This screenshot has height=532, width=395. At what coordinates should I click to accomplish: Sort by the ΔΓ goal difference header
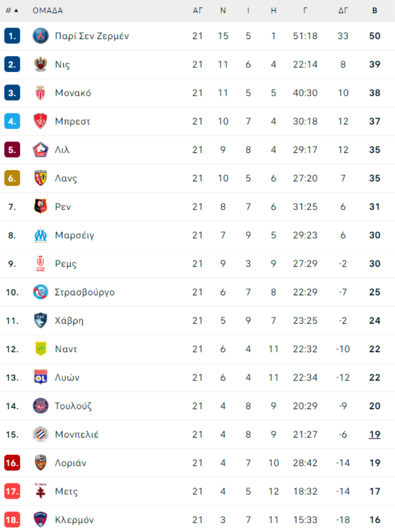coord(343,11)
